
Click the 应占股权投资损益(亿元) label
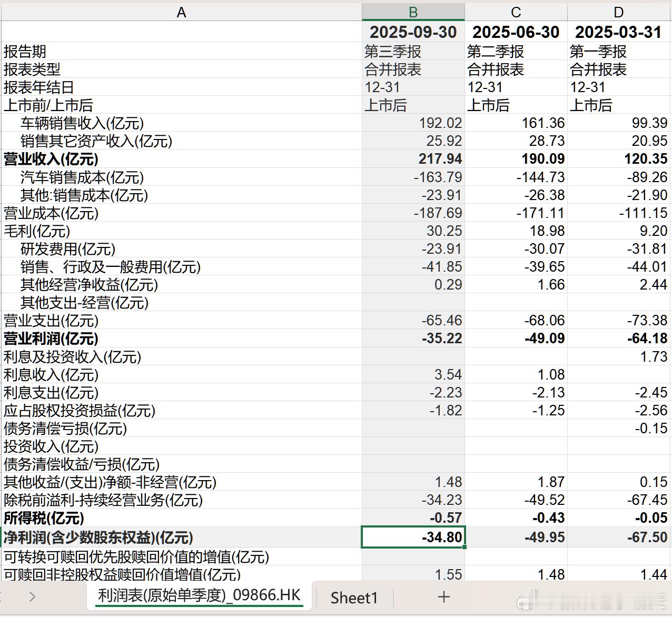[x=80, y=411]
